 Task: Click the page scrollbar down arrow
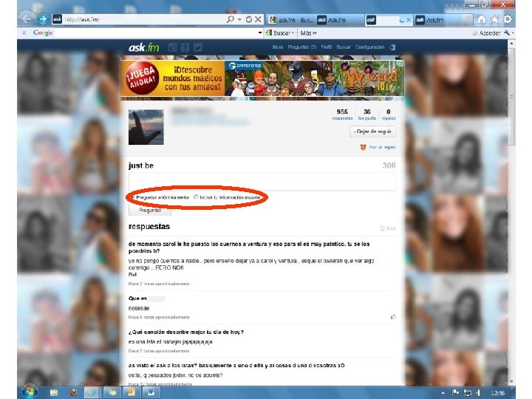point(511,381)
